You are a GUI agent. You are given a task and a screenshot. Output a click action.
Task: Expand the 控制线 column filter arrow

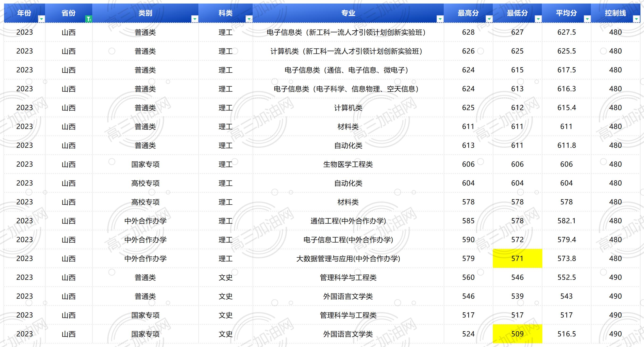[636, 19]
